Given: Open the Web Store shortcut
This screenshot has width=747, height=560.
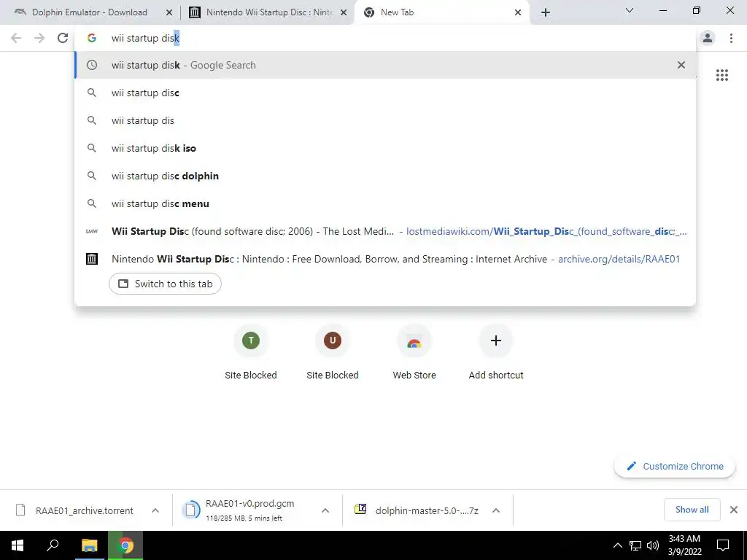Looking at the screenshot, I should tap(414, 352).
